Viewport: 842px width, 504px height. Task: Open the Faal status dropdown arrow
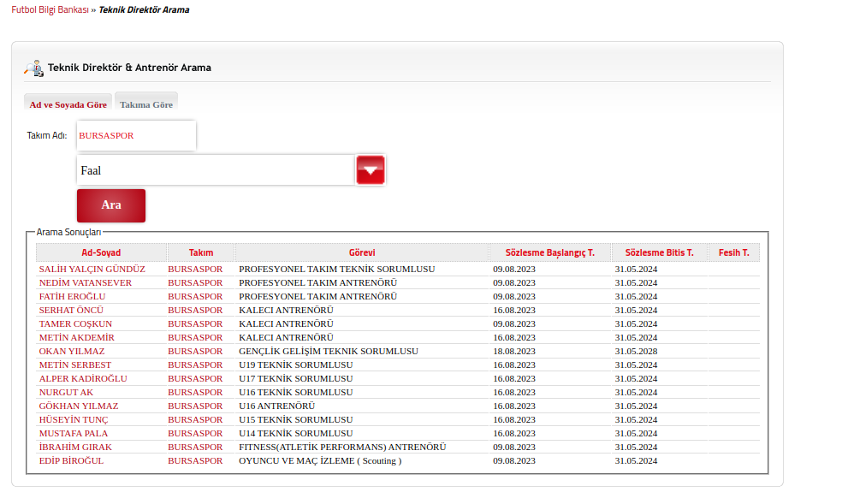click(371, 170)
